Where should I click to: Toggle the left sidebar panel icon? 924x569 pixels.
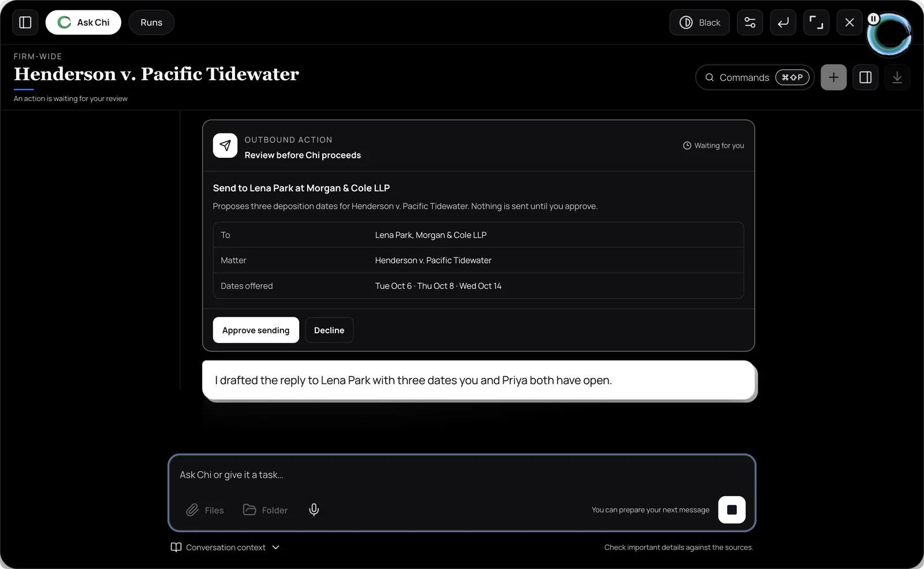(x=25, y=23)
